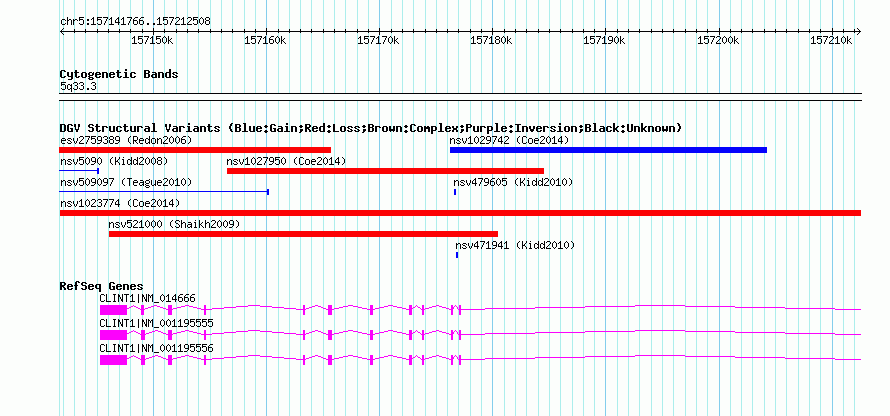Click the 5q33.3 cytogenetic band label
The image size is (890, 416).
tap(78, 86)
